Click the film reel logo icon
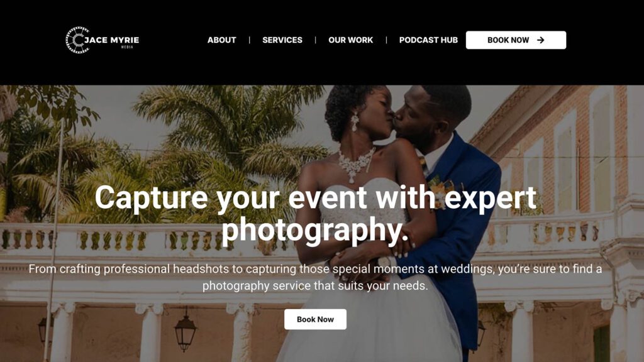The width and height of the screenshot is (644, 362). pyautogui.click(x=78, y=40)
